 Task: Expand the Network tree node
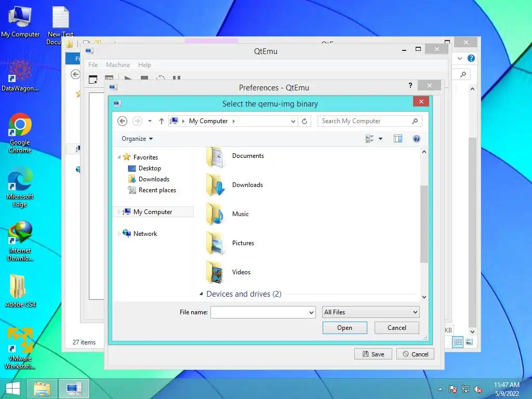(119, 233)
